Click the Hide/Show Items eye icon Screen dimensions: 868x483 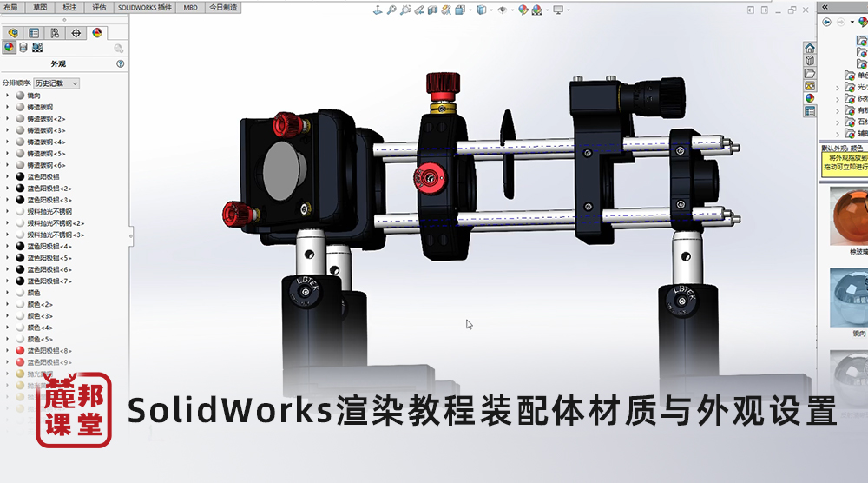[x=502, y=10]
